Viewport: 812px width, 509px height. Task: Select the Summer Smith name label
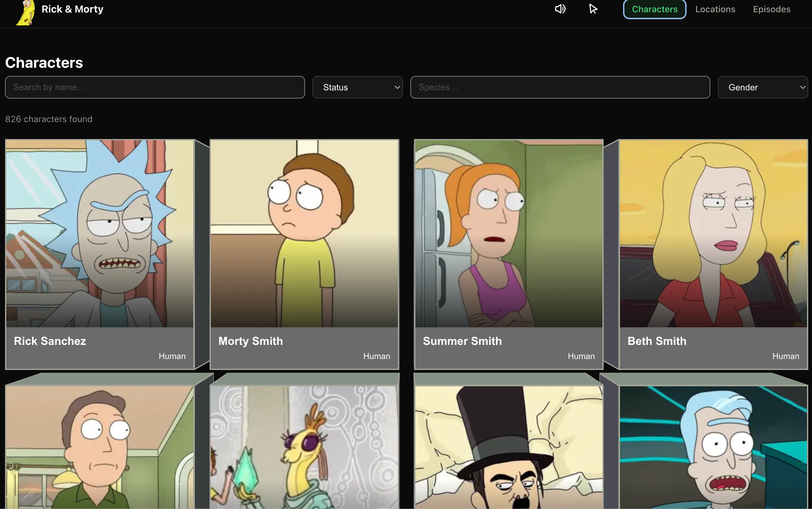[462, 341]
